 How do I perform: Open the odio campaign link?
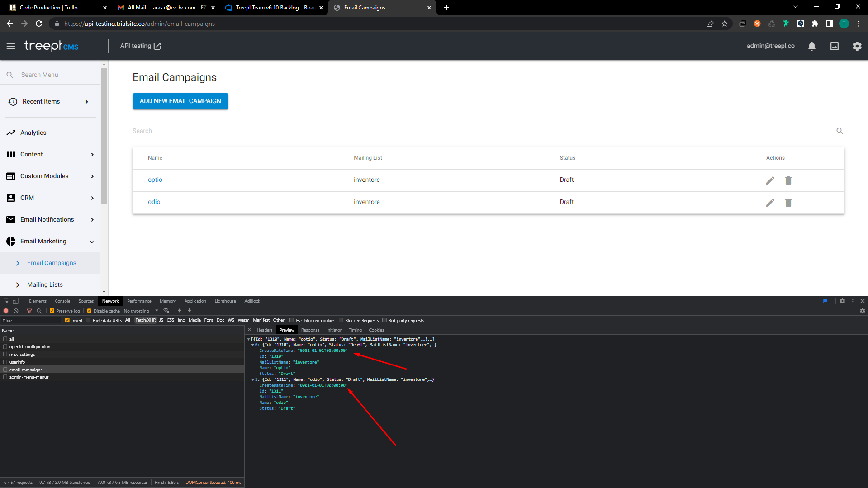coord(154,202)
